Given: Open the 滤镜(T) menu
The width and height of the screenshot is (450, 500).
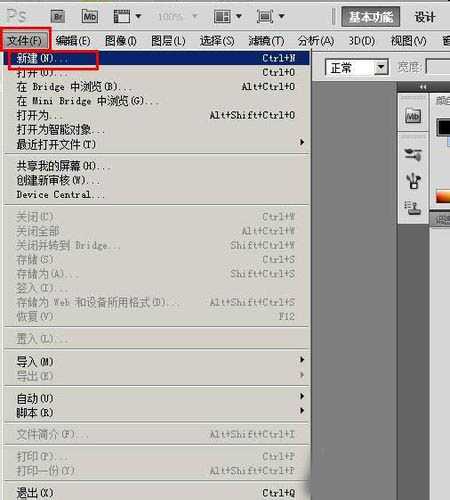Looking at the screenshot, I should click(x=266, y=41).
